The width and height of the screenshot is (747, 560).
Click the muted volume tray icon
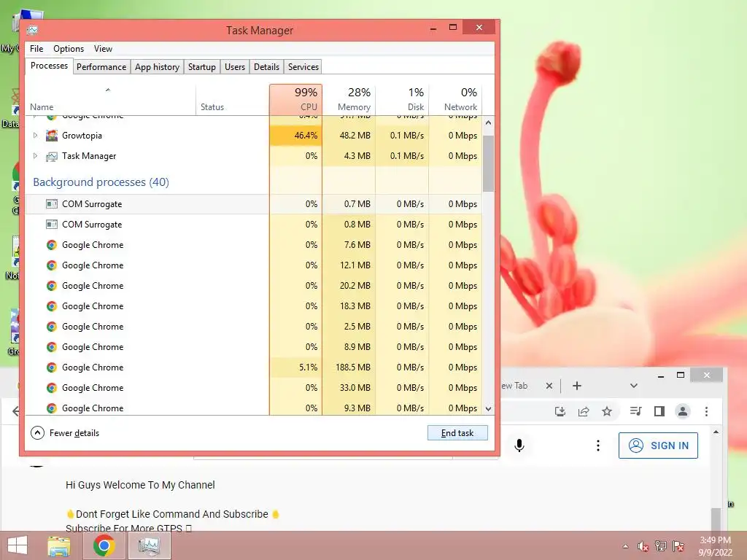tap(643, 547)
